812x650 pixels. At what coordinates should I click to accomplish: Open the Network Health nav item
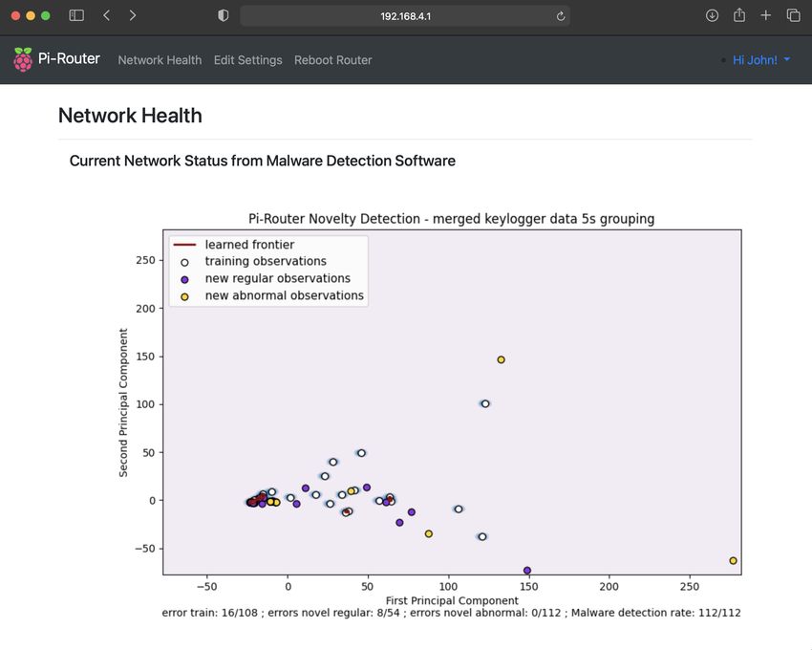pos(160,60)
